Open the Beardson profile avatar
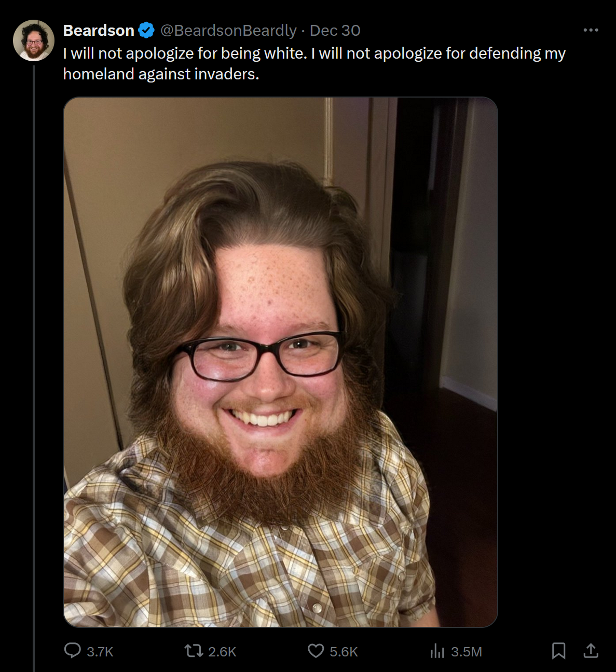 coord(34,40)
